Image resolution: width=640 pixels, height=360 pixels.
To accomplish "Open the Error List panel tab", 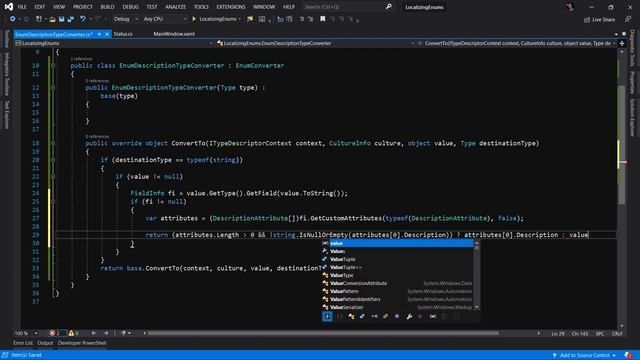I will [x=23, y=343].
